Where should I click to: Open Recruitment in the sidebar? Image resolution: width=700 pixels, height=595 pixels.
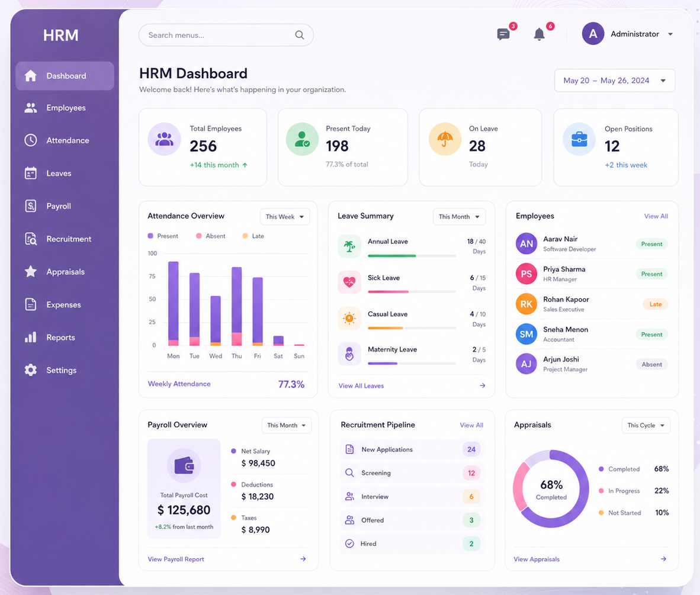(65, 239)
